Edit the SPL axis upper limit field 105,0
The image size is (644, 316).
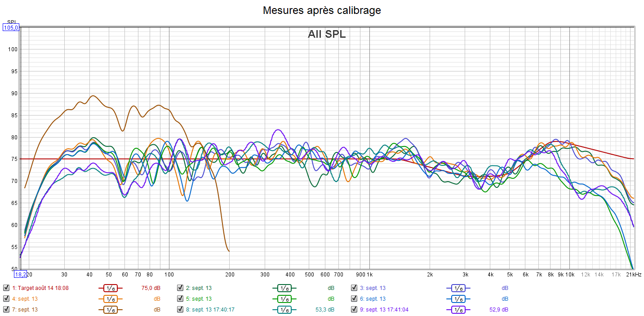click(11, 28)
